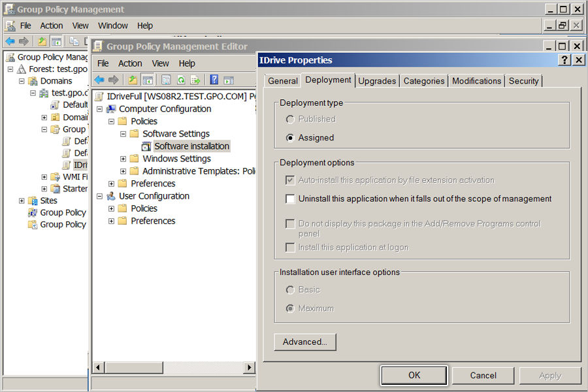Screen dimensions: 588x392
Task: Expand Preferences under User Configuration
Action: tap(111, 221)
